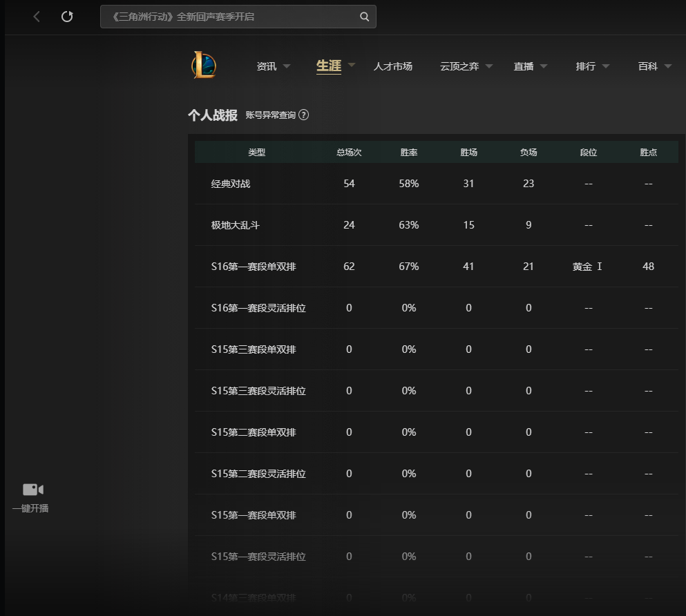Expand the 资讯 dropdown arrow
This screenshot has width=686, height=616.
[x=287, y=66]
